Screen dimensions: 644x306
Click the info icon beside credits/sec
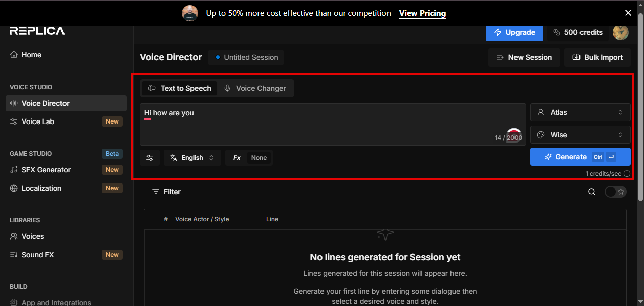[x=627, y=174]
